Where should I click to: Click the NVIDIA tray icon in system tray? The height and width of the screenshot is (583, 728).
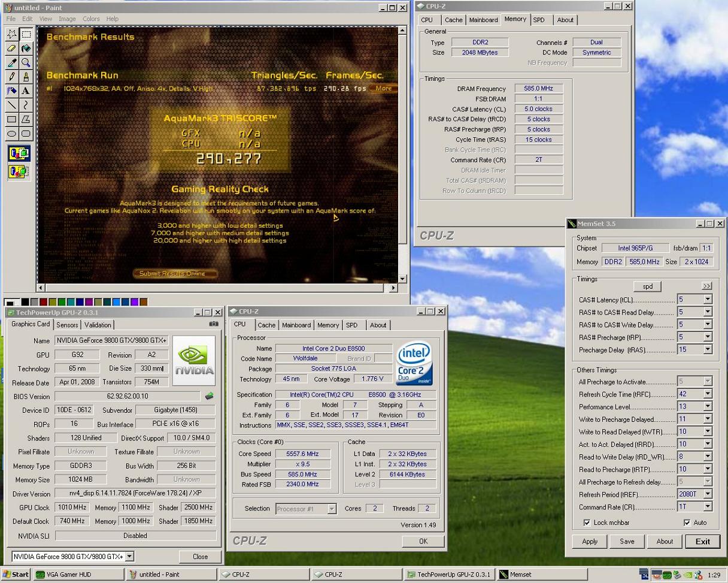coord(688,575)
